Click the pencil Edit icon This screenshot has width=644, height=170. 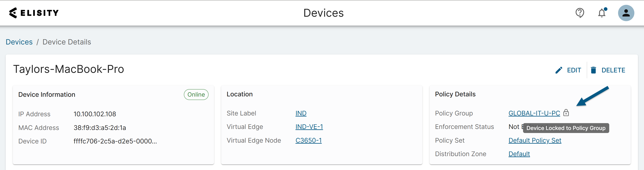coord(559,70)
